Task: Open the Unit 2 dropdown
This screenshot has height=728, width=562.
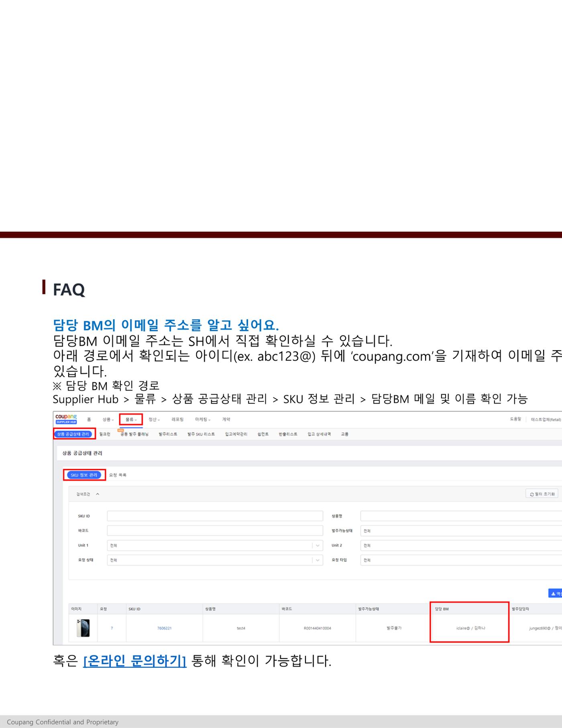Action: (x=461, y=545)
